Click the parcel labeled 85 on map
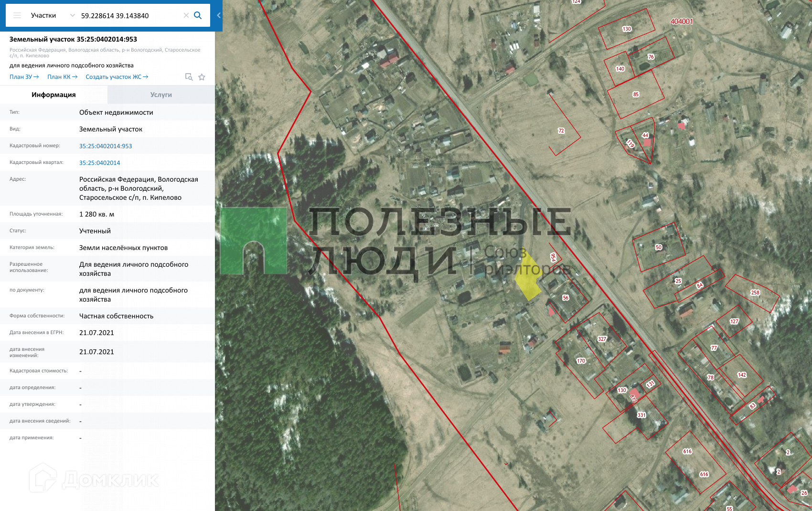The image size is (812, 511). [636, 94]
